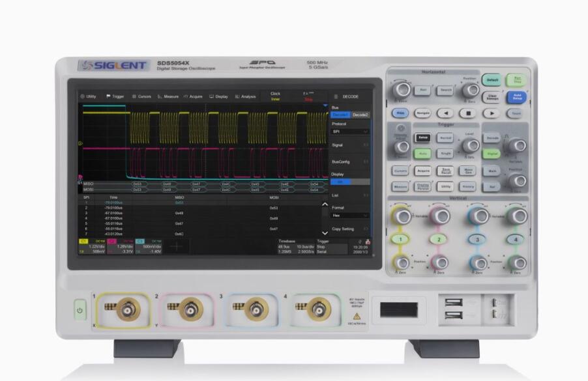Push the blue Auto Setup button

(x=517, y=98)
